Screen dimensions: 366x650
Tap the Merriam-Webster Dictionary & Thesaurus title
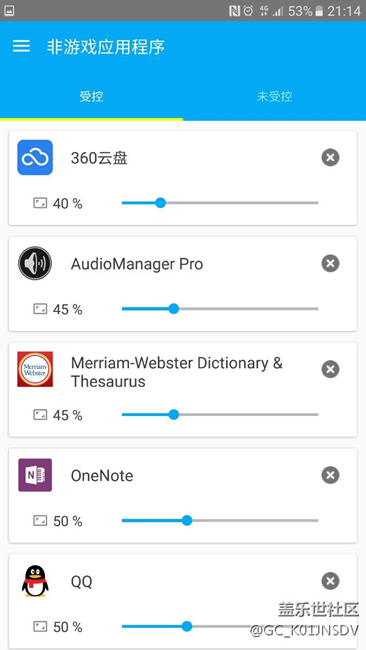(x=177, y=372)
